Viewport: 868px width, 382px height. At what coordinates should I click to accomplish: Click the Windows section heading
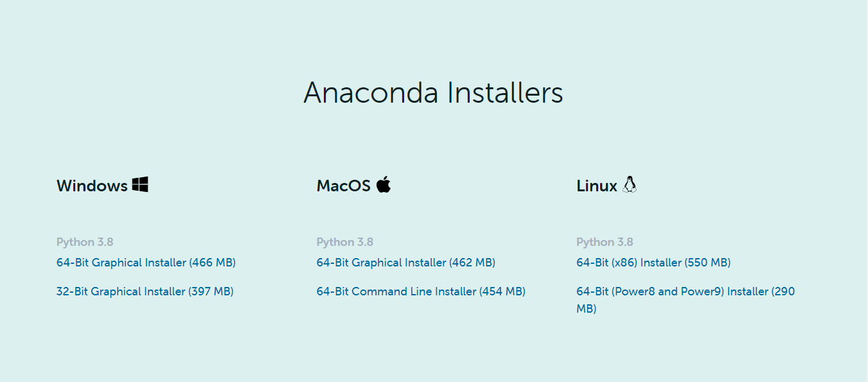click(92, 186)
